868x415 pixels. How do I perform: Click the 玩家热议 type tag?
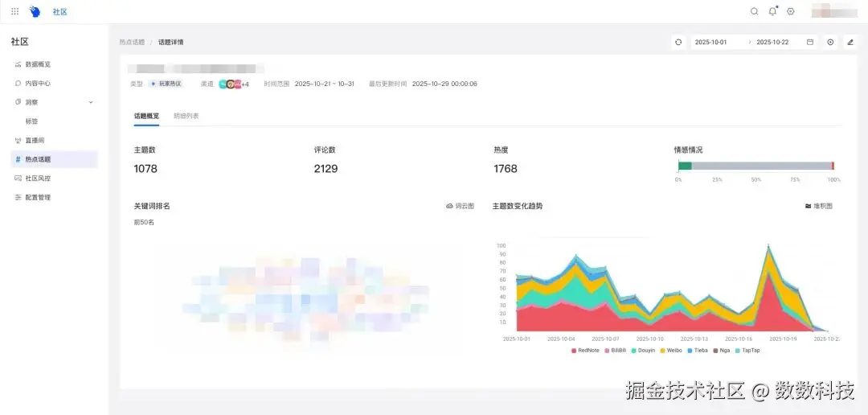[x=166, y=84]
